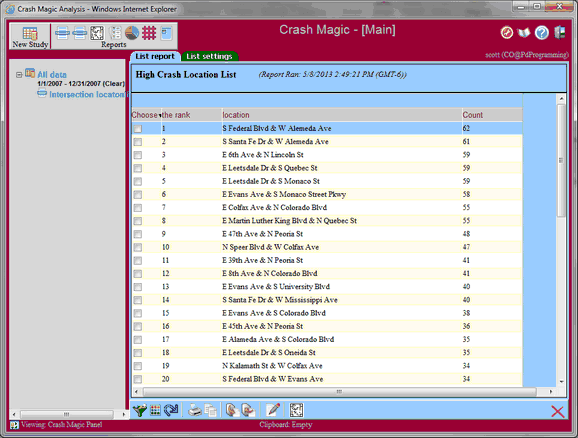578x438 pixels.
Task: Click the pencil edit icon
Action: pyautogui.click(x=273, y=410)
